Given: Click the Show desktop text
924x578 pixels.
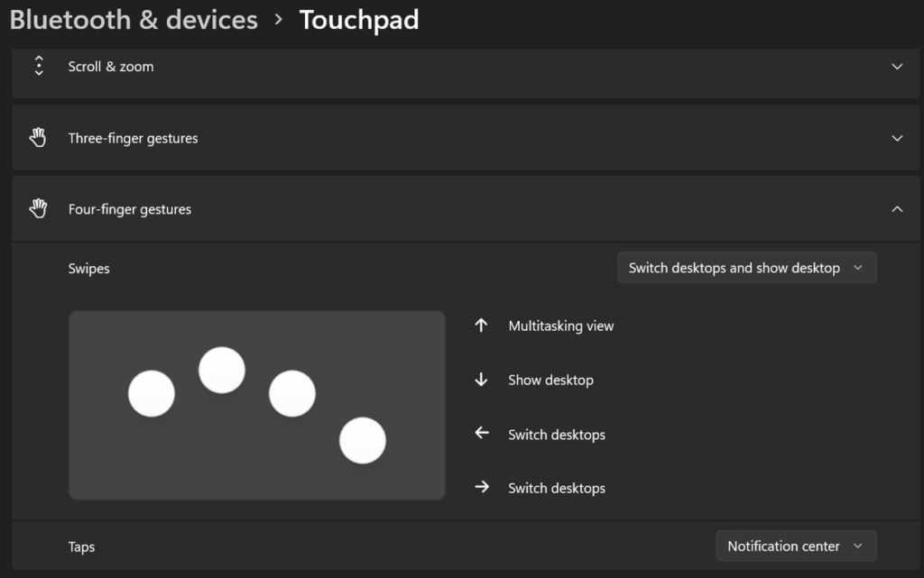Looking at the screenshot, I should (551, 381).
